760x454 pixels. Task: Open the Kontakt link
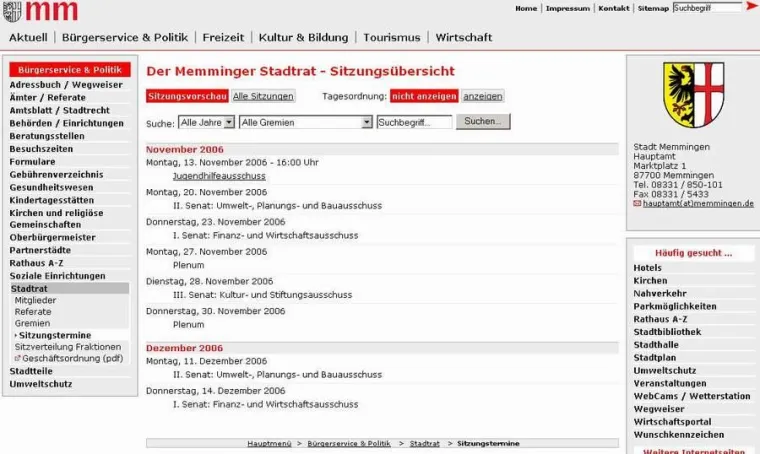tap(614, 8)
